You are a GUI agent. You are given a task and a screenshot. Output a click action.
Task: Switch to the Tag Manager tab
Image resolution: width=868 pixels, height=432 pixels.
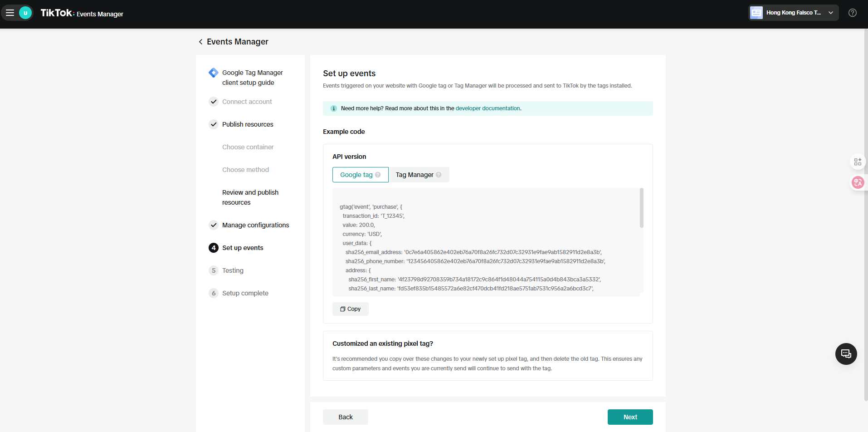pos(414,175)
